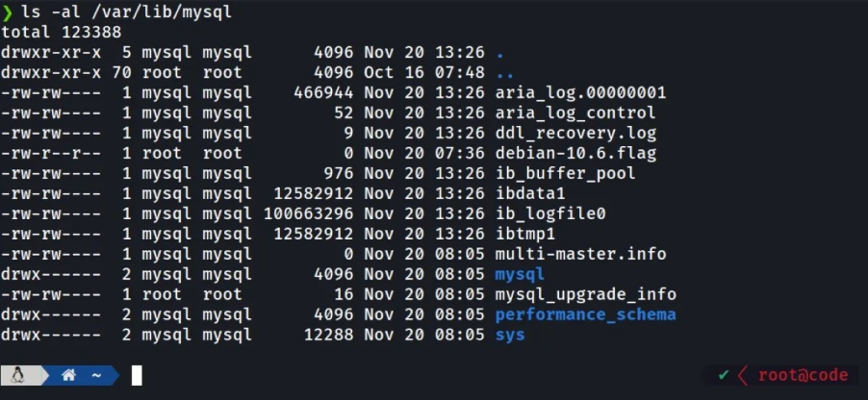Click the home icon in the prompt
Image resolution: width=868 pixels, height=400 pixels.
(68, 375)
